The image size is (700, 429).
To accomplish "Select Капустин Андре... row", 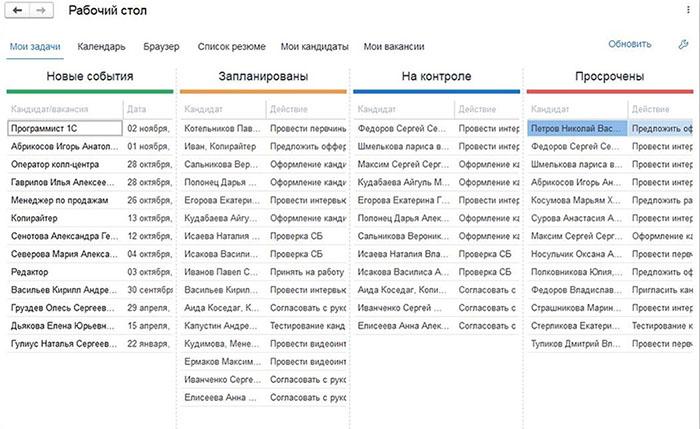I will coord(263,326).
